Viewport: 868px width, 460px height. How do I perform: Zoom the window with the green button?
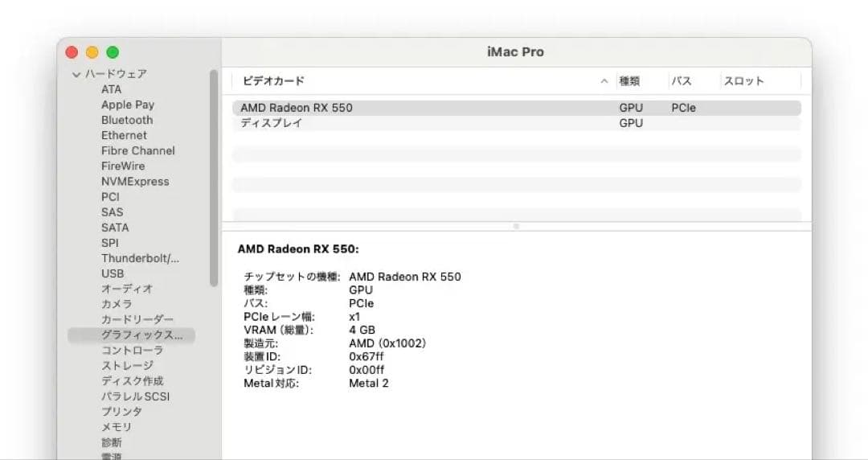tap(113, 52)
